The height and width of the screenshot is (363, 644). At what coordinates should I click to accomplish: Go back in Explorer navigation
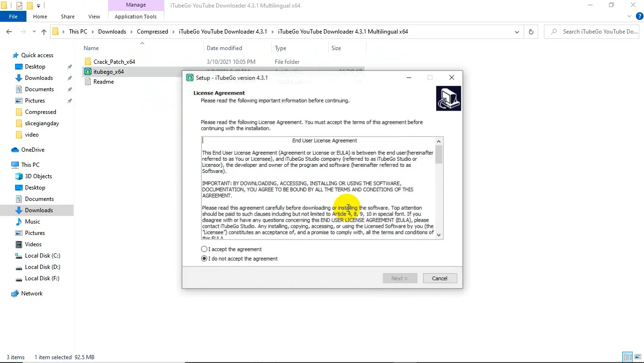(9, 32)
